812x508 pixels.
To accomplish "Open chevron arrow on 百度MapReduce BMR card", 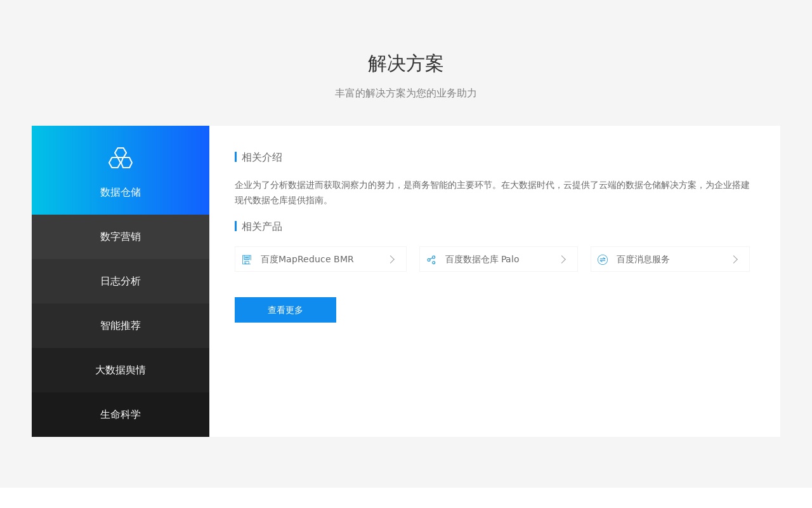I will point(392,260).
